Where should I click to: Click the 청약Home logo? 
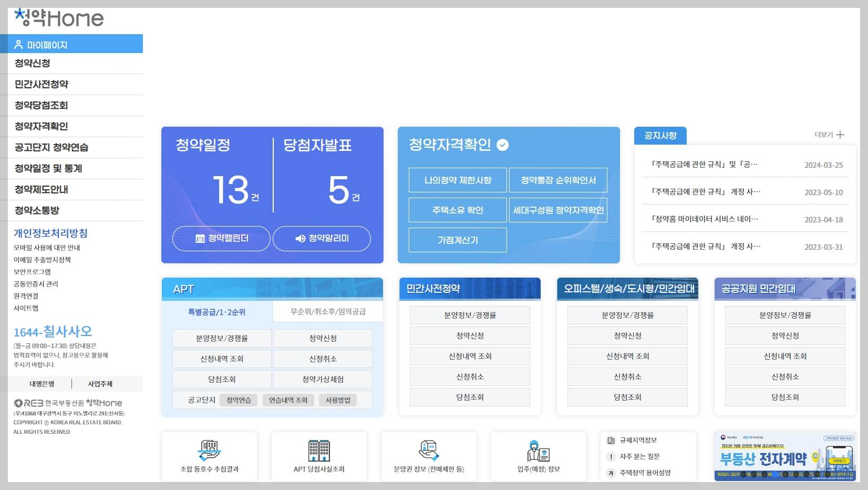coord(59,17)
